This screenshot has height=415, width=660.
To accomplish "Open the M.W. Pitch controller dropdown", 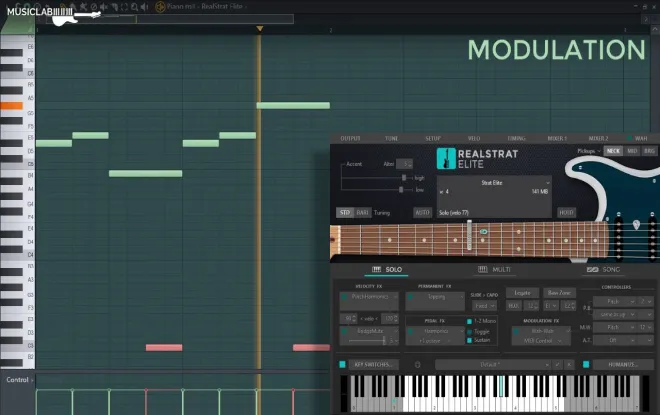I will click(615, 327).
